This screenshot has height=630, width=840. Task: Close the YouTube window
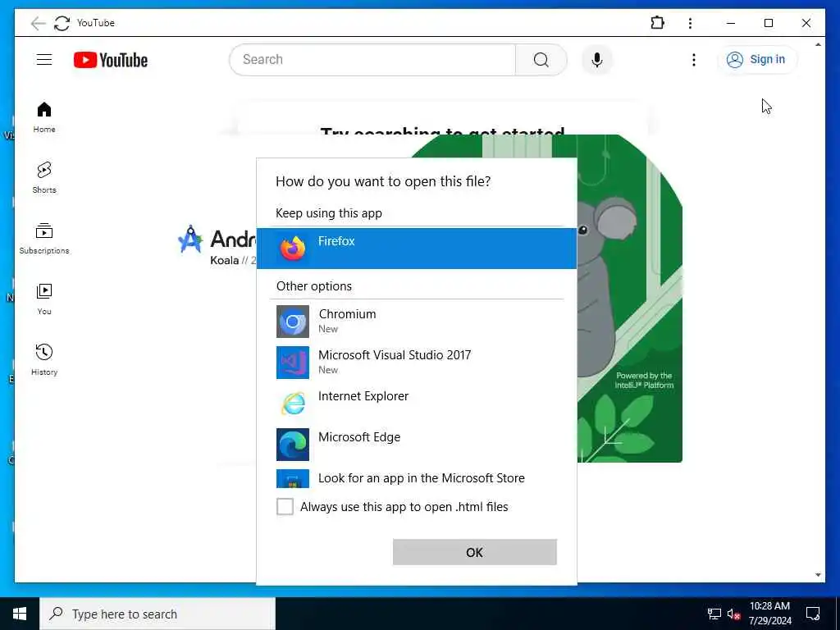click(x=806, y=23)
